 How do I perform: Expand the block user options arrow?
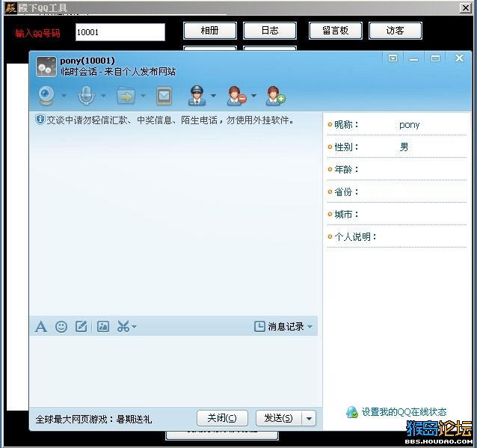[x=253, y=96]
